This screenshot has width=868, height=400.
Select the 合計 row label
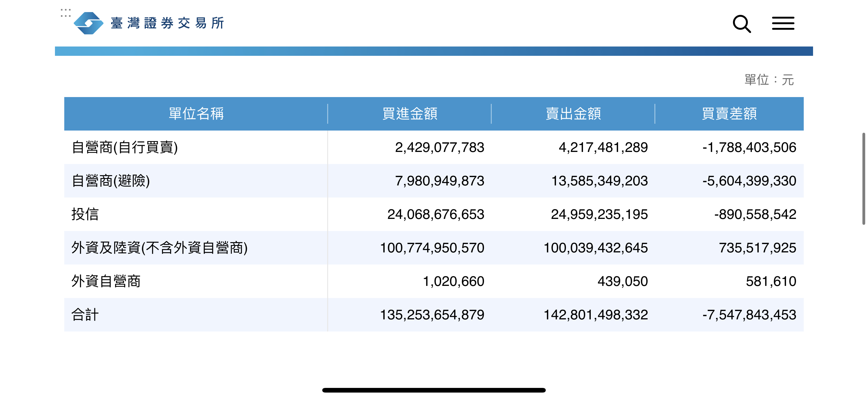tap(85, 315)
